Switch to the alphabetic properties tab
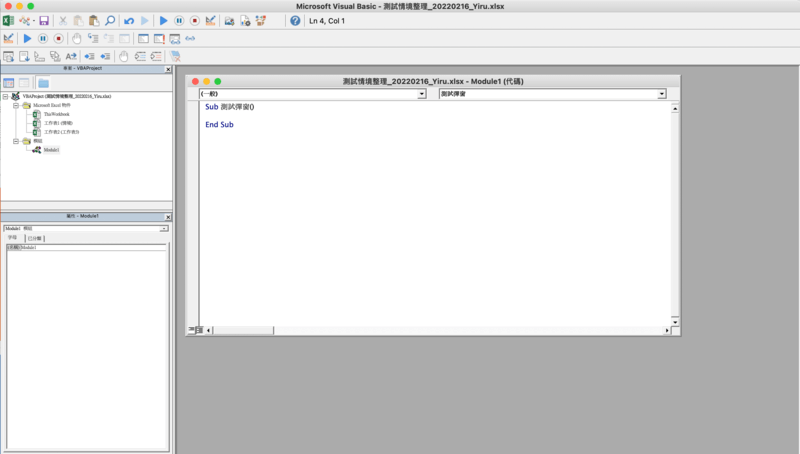 [13, 238]
